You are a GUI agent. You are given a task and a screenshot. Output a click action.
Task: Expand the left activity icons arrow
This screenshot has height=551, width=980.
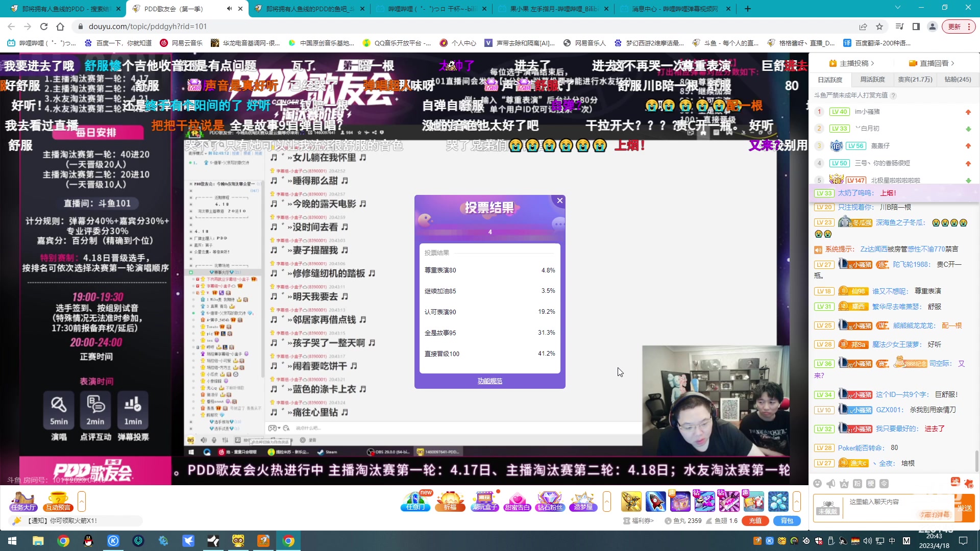coord(81,502)
